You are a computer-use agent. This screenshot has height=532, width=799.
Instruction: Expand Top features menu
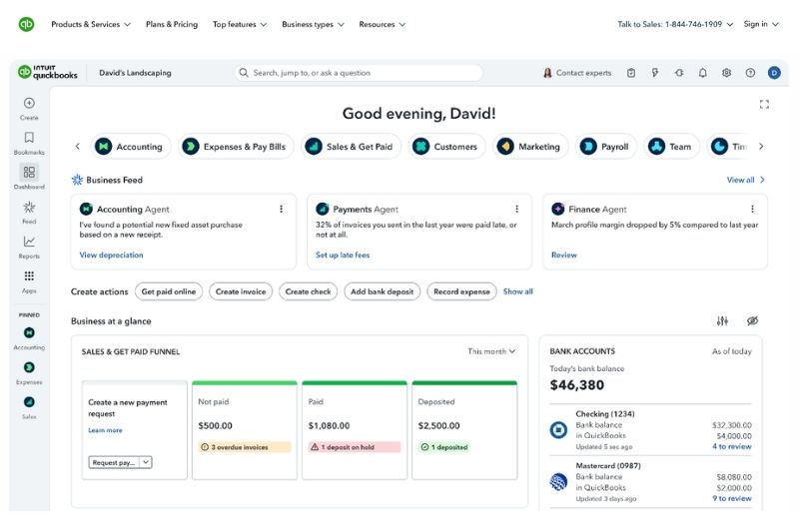[x=240, y=24]
